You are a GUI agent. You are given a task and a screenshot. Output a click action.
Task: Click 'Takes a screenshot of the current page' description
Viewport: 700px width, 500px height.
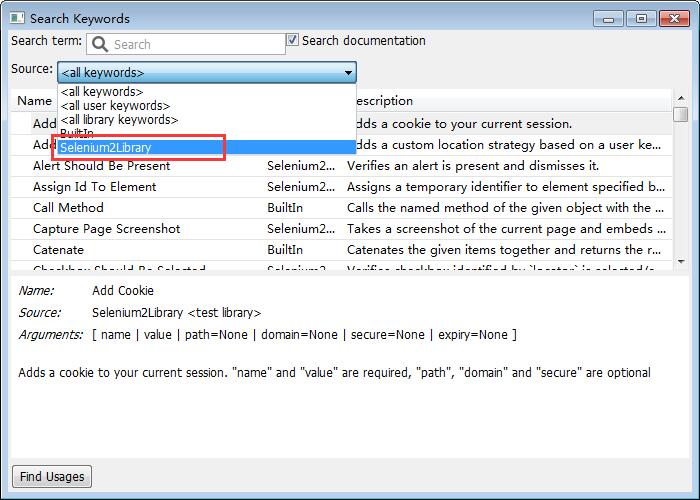(x=506, y=229)
